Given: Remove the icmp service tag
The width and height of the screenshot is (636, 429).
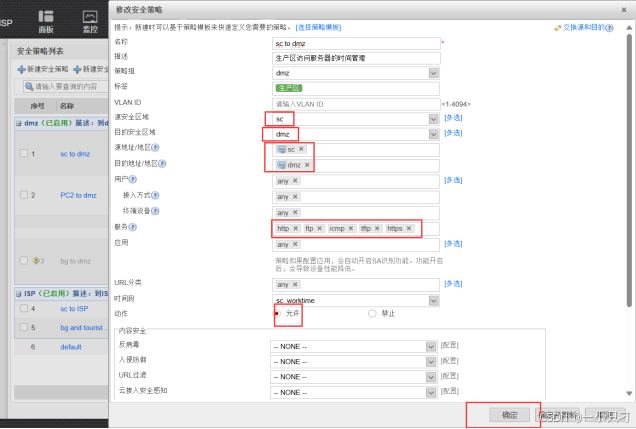Looking at the screenshot, I should [351, 228].
